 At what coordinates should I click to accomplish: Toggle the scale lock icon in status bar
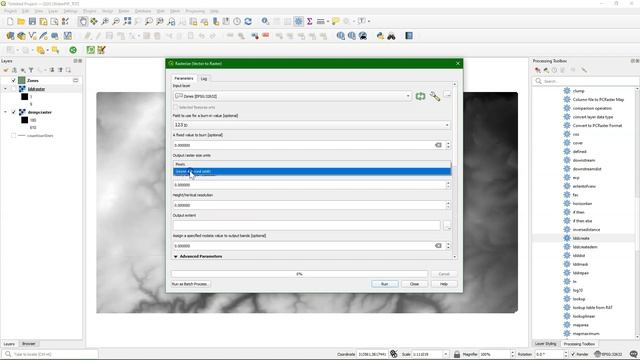click(x=457, y=354)
